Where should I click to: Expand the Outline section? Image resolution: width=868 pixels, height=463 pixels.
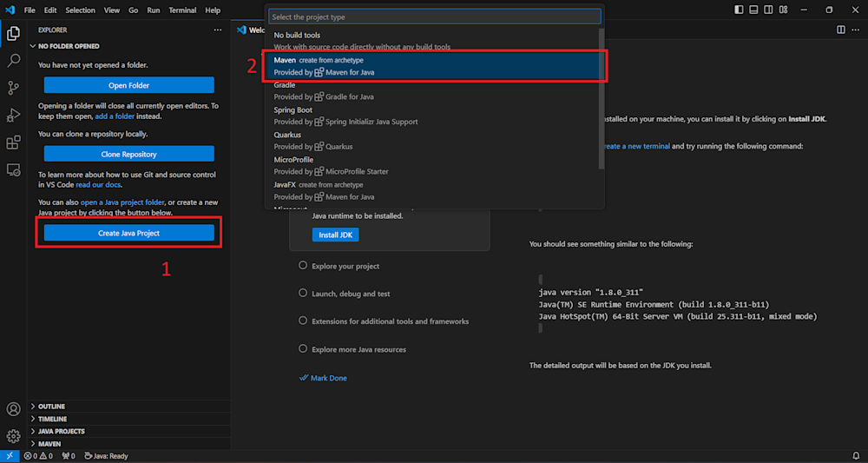(x=128, y=407)
